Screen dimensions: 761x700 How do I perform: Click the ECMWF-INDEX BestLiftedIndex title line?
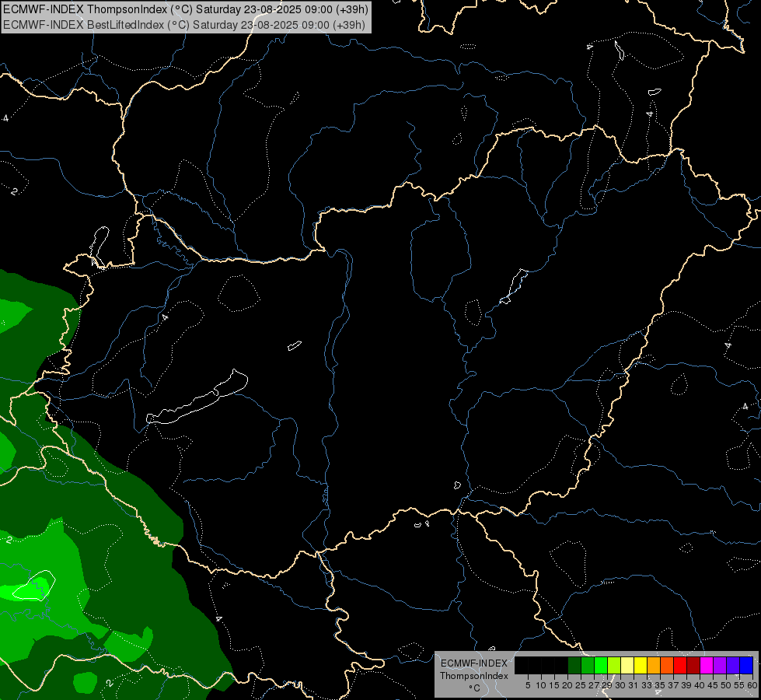coord(184,25)
